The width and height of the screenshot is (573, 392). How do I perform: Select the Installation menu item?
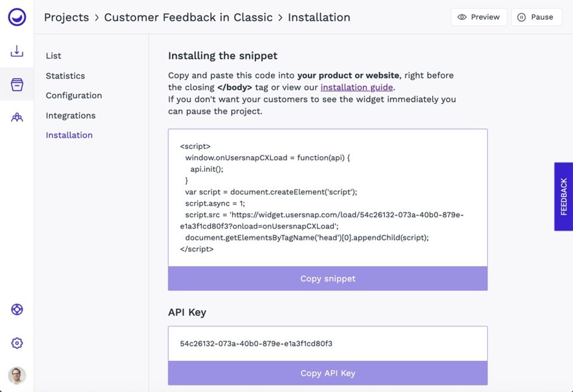click(x=69, y=135)
